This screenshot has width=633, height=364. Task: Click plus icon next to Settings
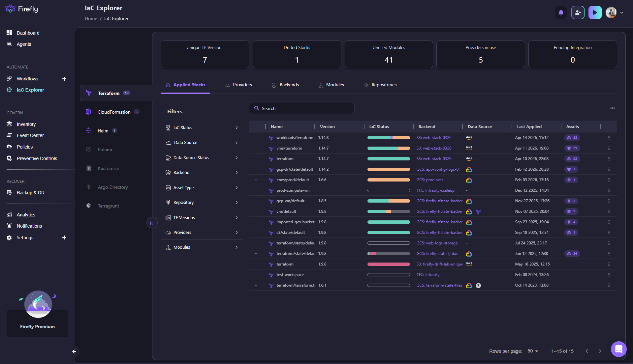(x=64, y=238)
